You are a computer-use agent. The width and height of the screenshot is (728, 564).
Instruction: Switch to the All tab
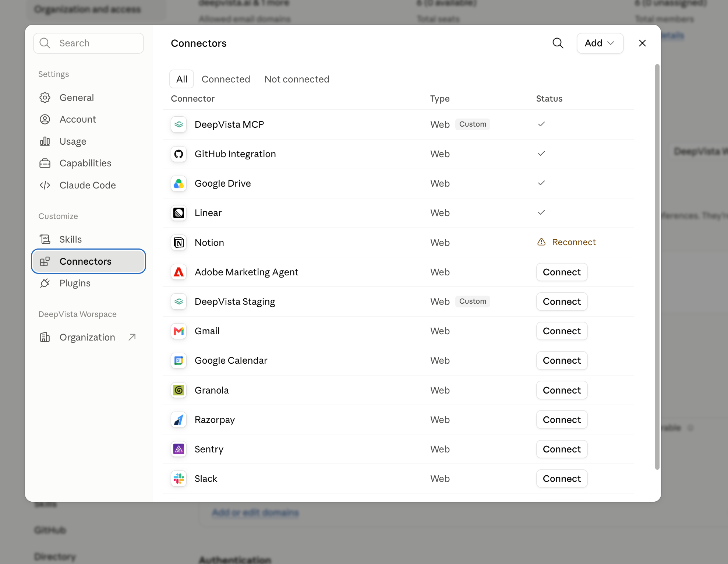(182, 79)
